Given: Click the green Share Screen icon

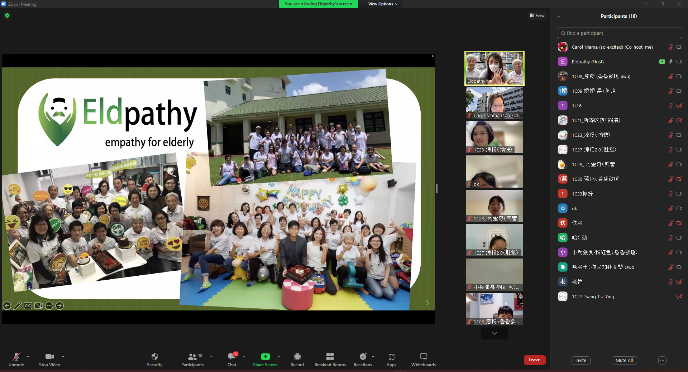Looking at the screenshot, I should pyautogui.click(x=265, y=357).
